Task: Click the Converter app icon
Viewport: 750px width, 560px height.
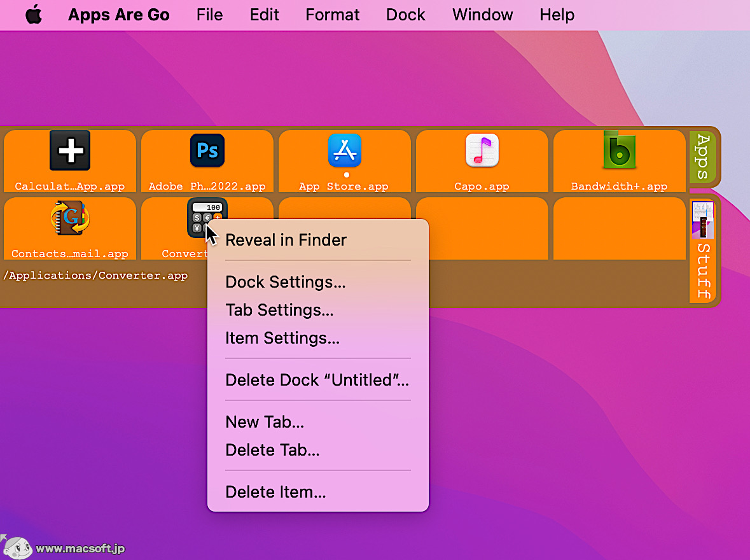Action: pyautogui.click(x=207, y=218)
